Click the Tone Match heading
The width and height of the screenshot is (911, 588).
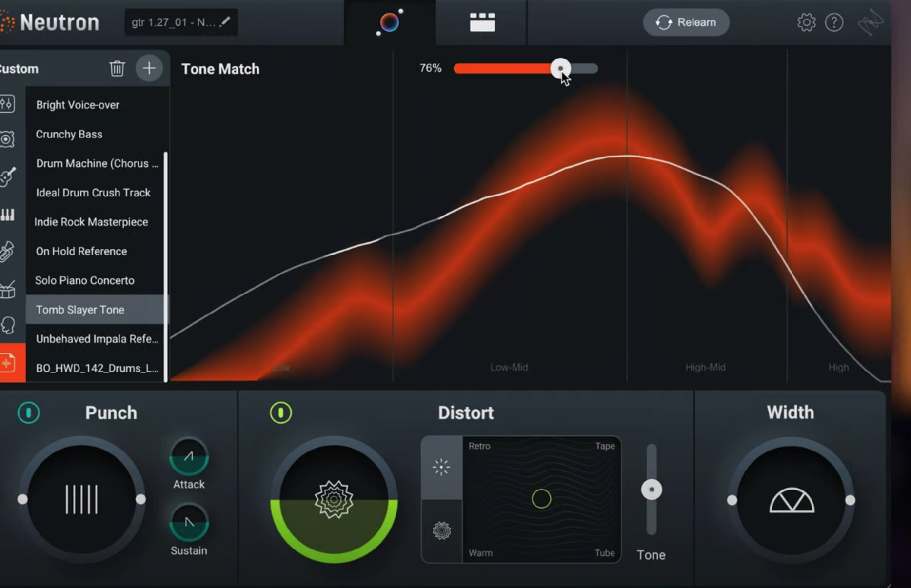point(220,69)
